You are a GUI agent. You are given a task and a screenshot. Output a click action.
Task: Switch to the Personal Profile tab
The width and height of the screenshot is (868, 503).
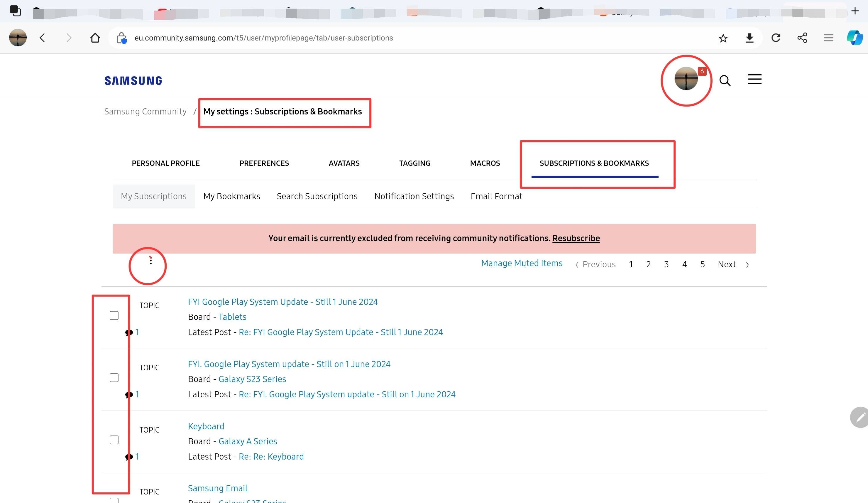[166, 163]
